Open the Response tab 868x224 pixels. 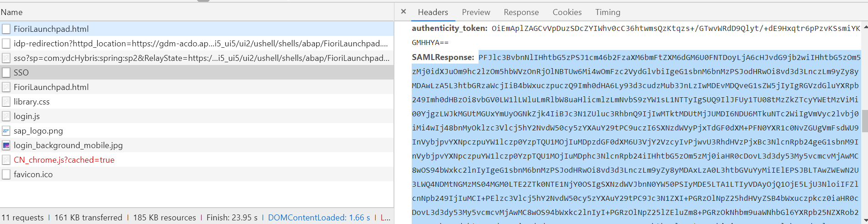pyautogui.click(x=521, y=12)
